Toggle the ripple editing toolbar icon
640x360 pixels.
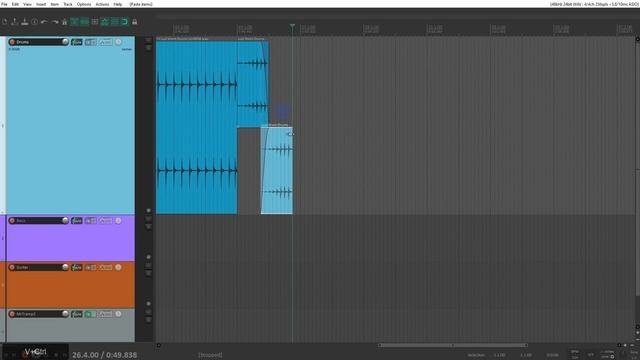(x=95, y=22)
